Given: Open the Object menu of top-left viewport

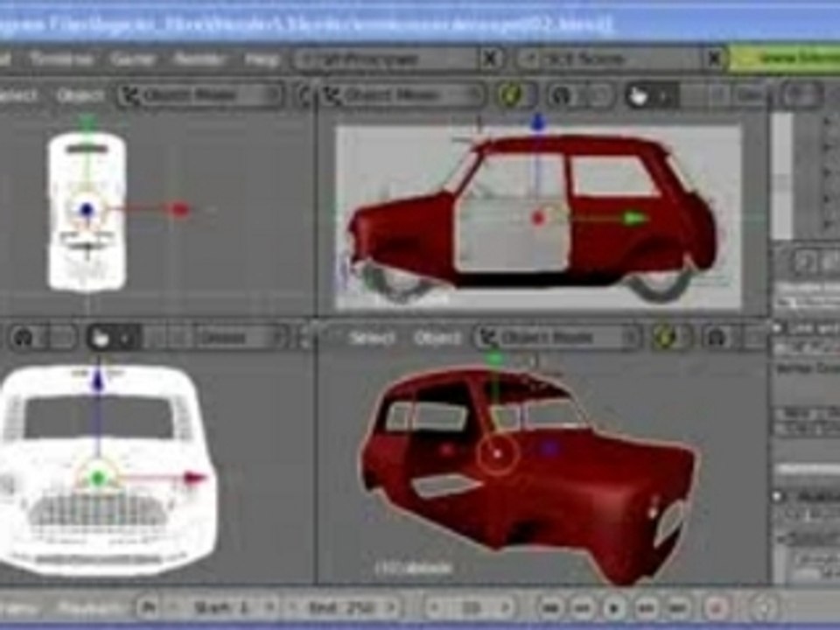Looking at the screenshot, I should [x=80, y=95].
